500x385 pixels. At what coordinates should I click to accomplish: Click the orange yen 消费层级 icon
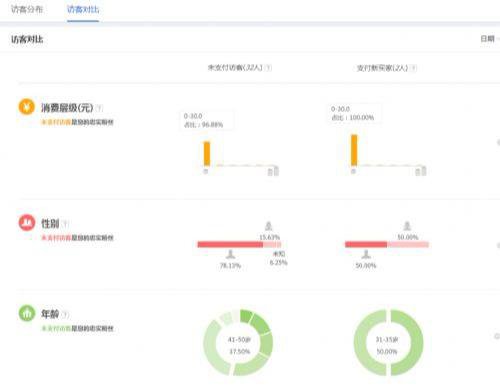click(x=27, y=107)
